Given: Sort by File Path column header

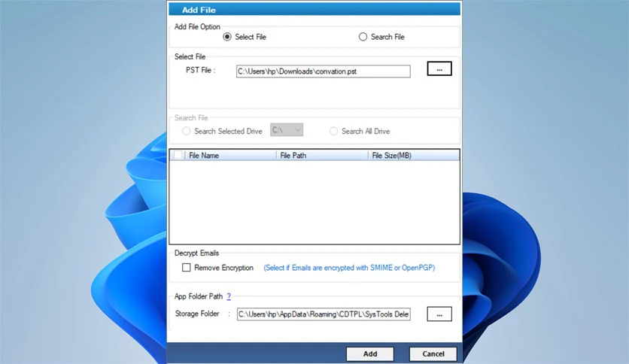Looking at the screenshot, I should pyautogui.click(x=322, y=156).
